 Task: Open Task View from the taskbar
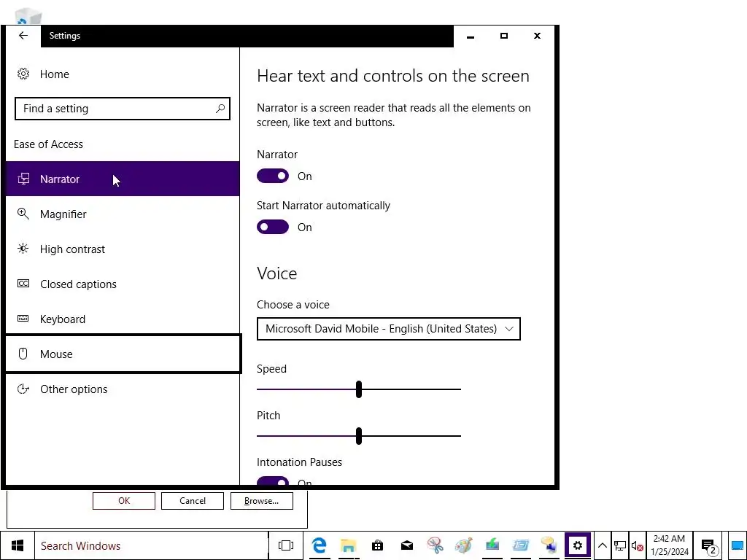[x=286, y=545]
